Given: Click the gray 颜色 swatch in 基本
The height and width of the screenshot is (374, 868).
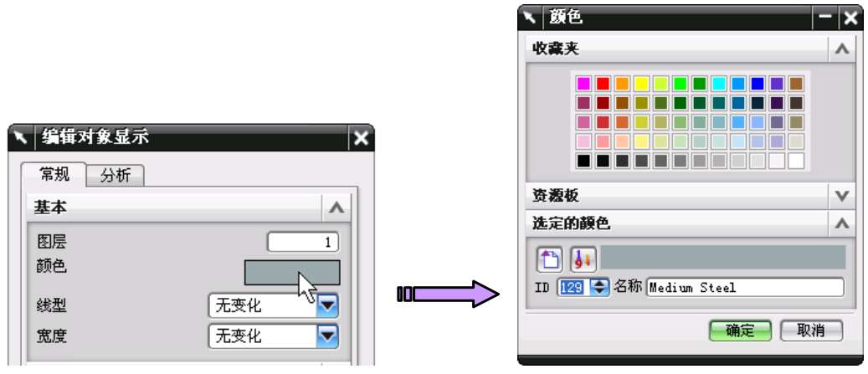Looking at the screenshot, I should click(292, 273).
